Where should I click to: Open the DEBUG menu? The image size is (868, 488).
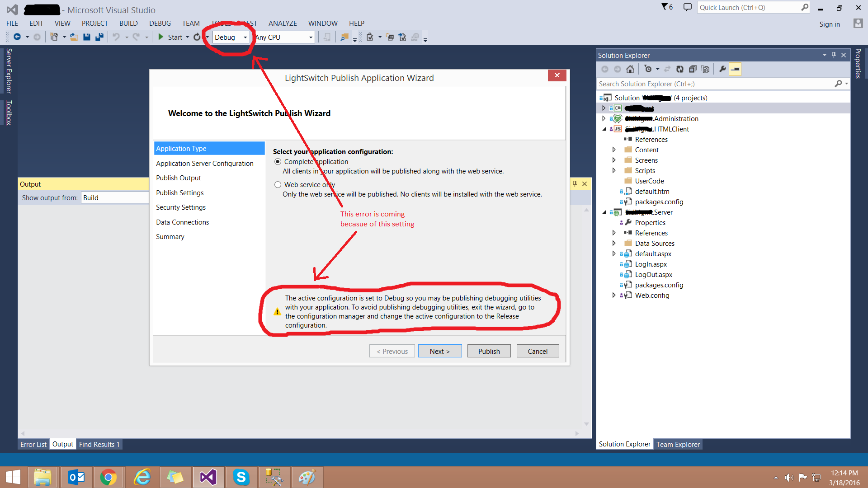160,23
